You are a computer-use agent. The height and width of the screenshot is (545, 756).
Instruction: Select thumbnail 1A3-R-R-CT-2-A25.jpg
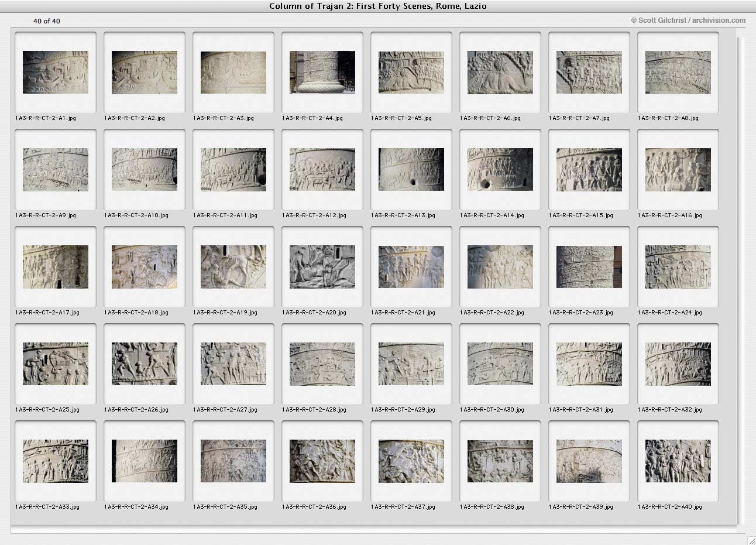pos(56,364)
